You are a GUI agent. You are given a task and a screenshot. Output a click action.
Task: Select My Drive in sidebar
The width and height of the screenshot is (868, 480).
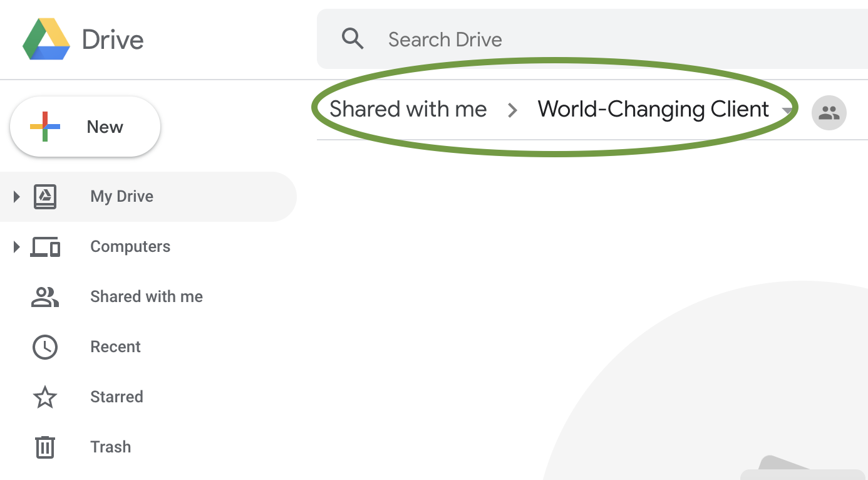pyautogui.click(x=148, y=197)
